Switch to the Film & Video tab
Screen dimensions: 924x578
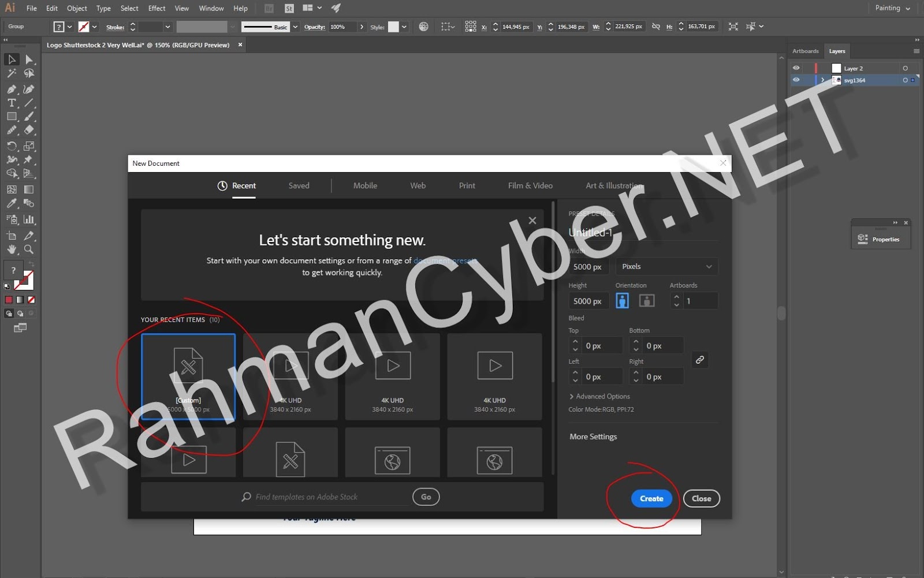click(530, 185)
